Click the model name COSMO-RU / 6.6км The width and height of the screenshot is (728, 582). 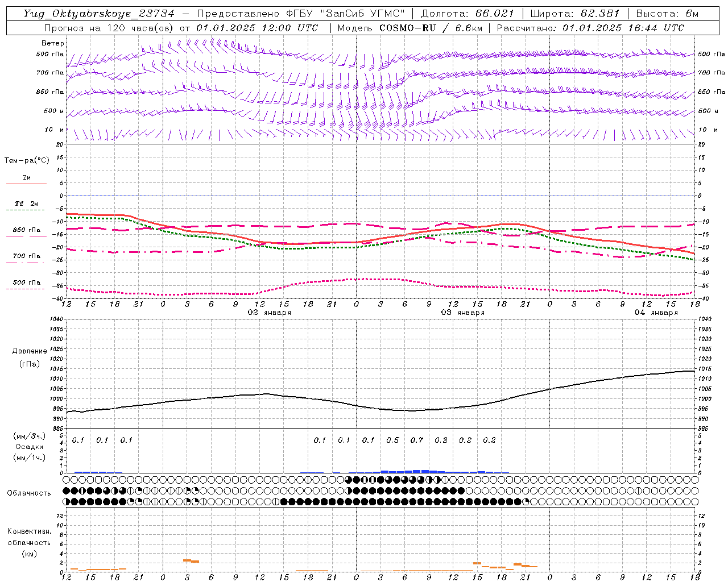point(431,28)
